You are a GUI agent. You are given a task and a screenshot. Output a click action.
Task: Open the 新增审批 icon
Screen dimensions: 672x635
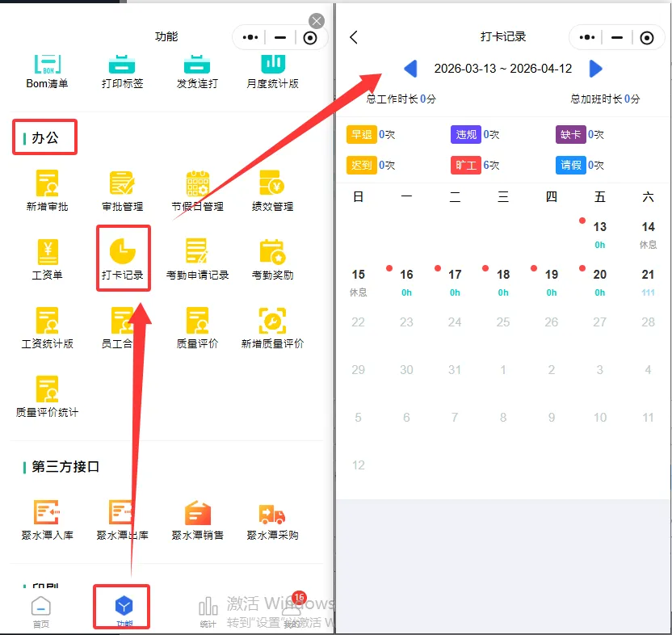pos(47,185)
